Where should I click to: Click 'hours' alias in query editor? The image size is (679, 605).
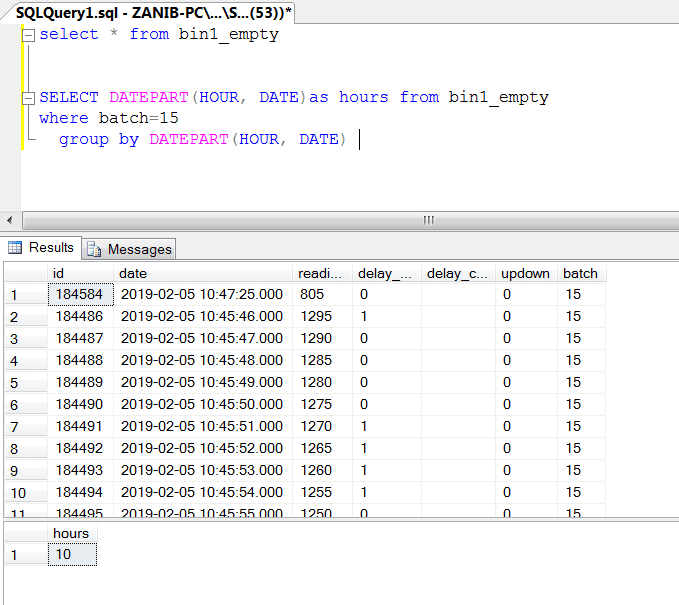(x=363, y=97)
